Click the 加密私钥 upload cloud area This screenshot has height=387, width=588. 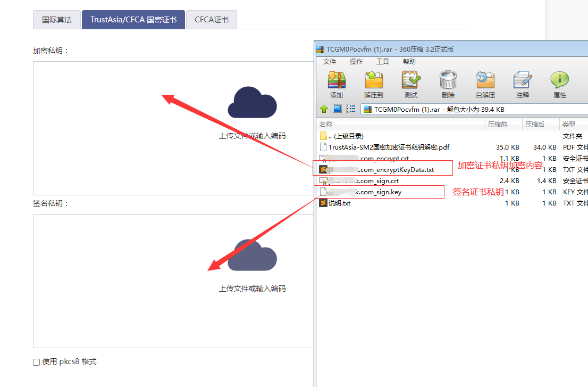[252, 112]
